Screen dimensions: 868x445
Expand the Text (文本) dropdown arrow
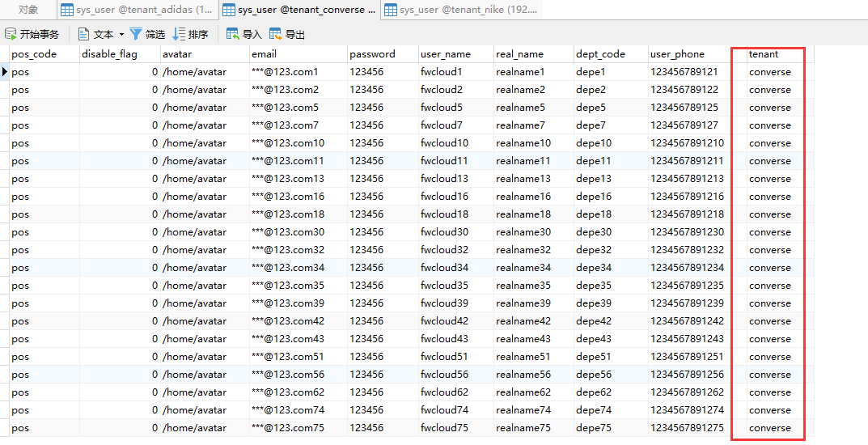tap(122, 35)
